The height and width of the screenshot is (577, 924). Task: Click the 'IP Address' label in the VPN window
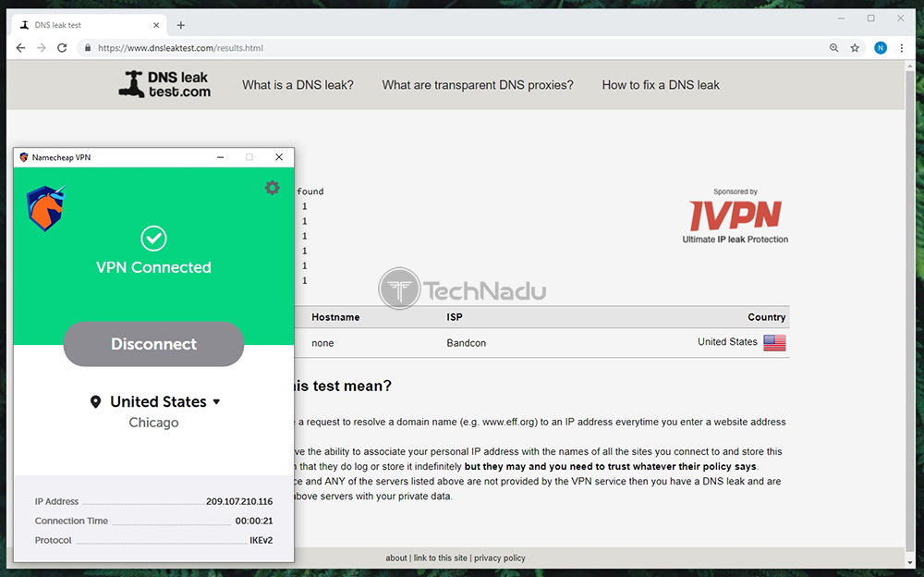[x=56, y=501]
